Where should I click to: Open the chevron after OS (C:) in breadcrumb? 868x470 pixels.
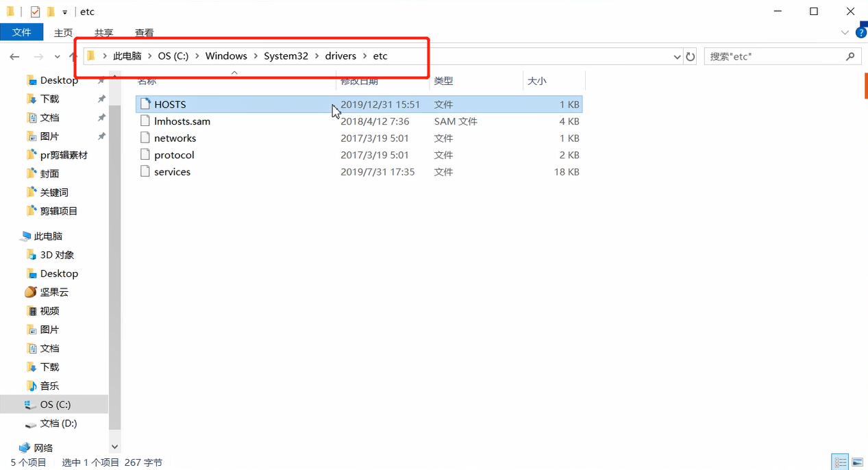point(197,56)
